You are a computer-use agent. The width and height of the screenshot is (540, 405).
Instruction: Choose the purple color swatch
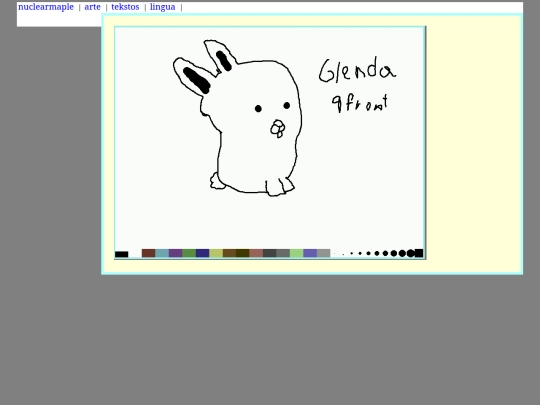point(175,253)
